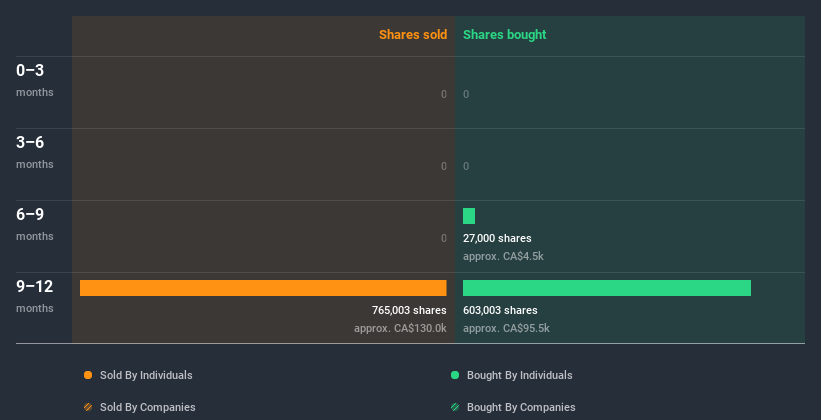Click the approx. CA$95.5k amount
821x420 pixels.
[506, 328]
